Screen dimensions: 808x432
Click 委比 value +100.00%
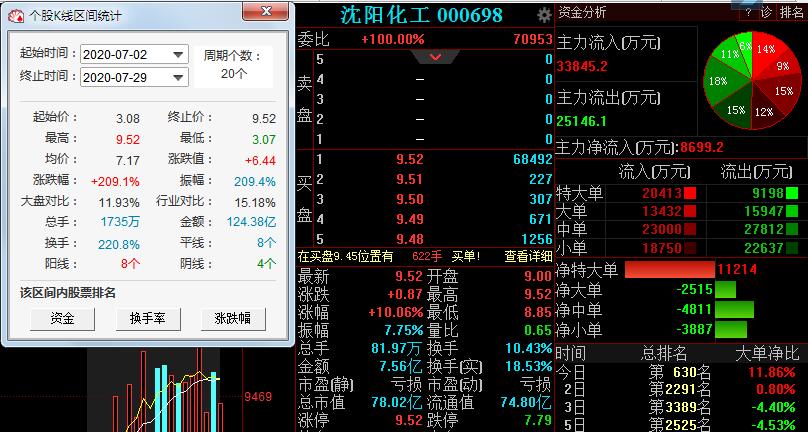tap(393, 39)
